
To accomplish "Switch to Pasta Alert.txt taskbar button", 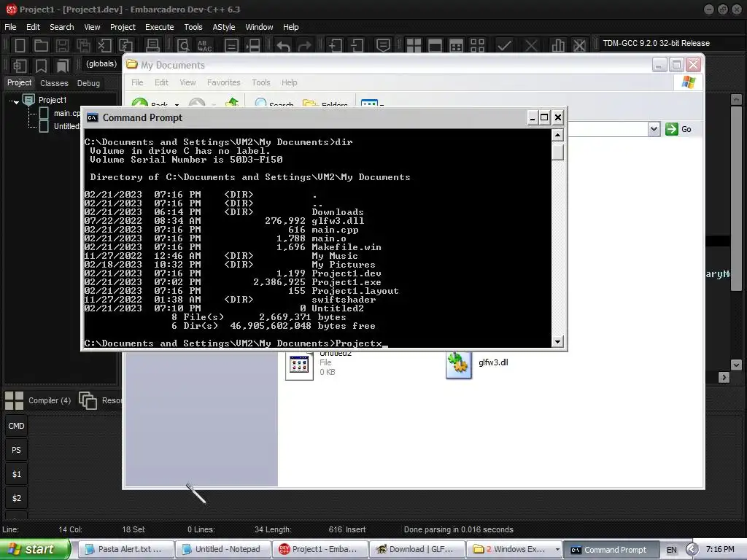I will [x=125, y=550].
